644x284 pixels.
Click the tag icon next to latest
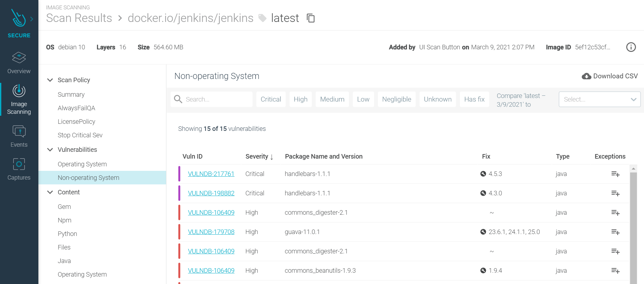pos(263,18)
